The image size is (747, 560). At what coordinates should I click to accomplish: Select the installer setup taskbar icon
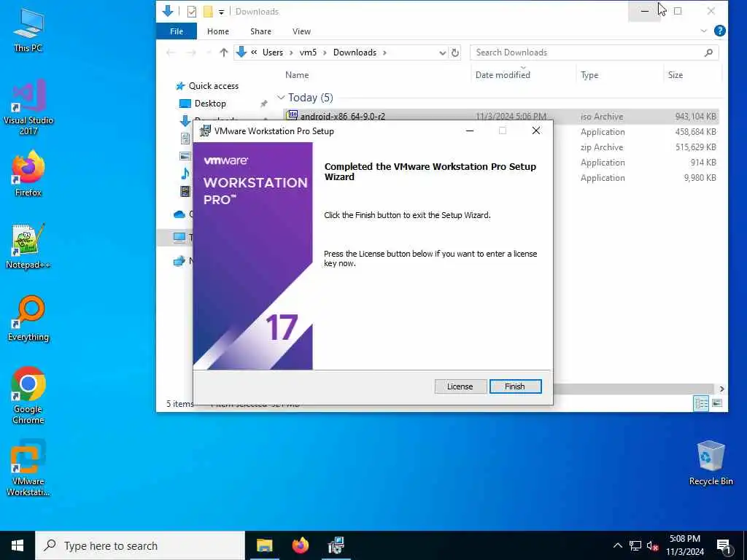(x=336, y=545)
